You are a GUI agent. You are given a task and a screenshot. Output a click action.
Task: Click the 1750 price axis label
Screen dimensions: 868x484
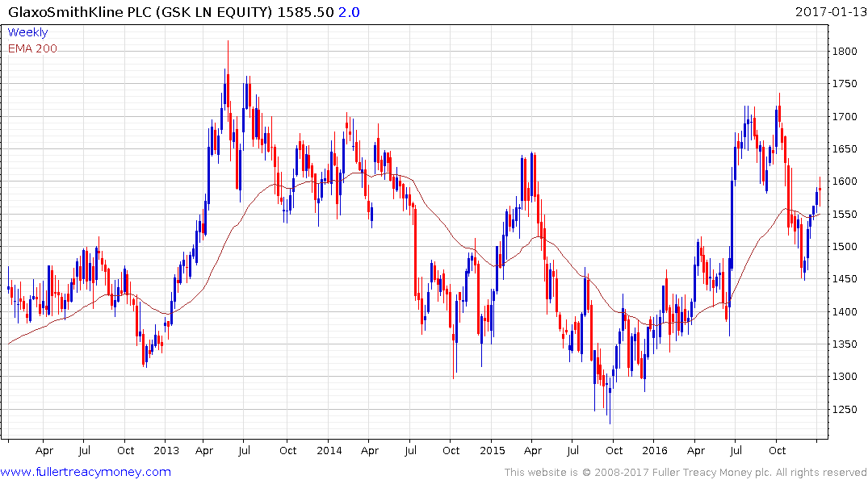(845, 84)
